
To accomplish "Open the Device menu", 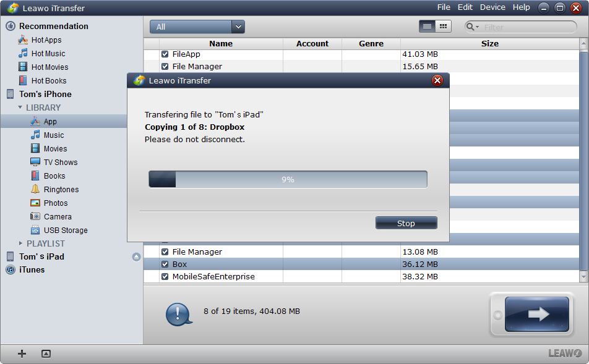I will [x=492, y=7].
